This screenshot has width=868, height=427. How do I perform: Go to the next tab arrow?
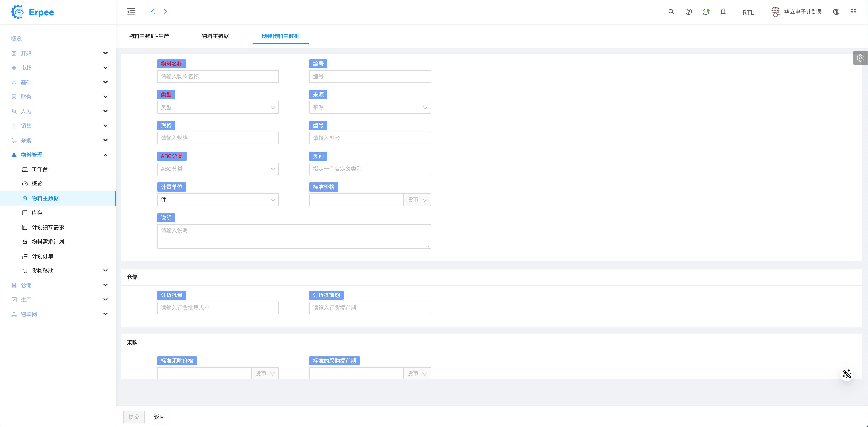165,12
